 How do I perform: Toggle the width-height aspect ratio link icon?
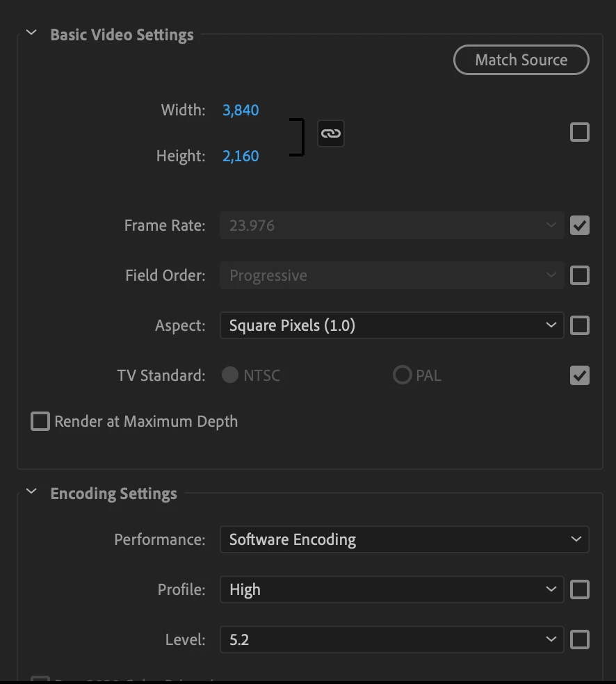point(331,133)
